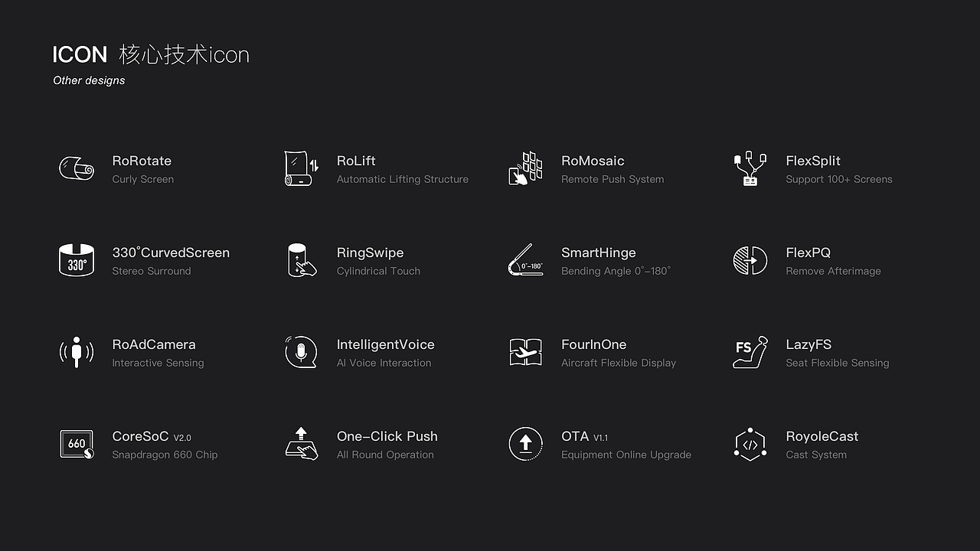
Task: Select the RoLift lifting structure icon
Action: 301,168
